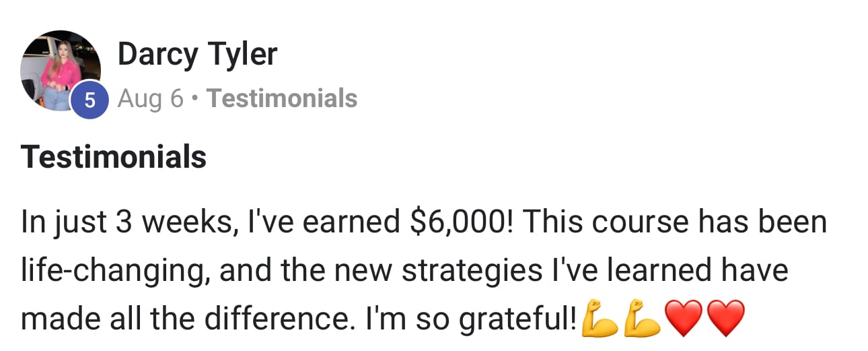Screen dimensions: 868x351
Task: Click the last red heart emoji
Action: (x=724, y=318)
